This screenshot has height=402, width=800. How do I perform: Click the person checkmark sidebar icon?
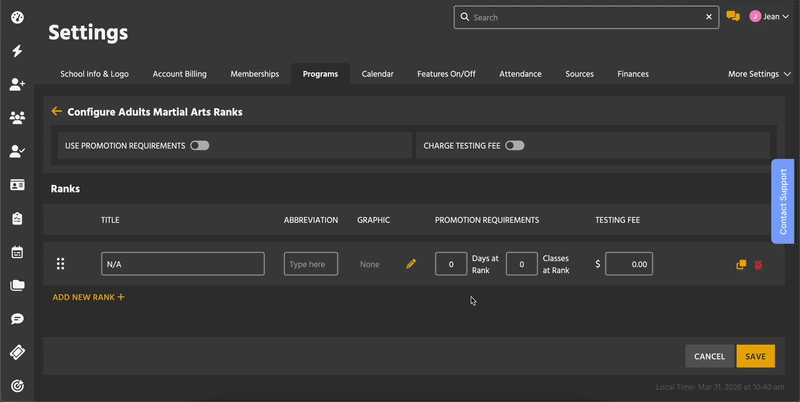point(17,152)
